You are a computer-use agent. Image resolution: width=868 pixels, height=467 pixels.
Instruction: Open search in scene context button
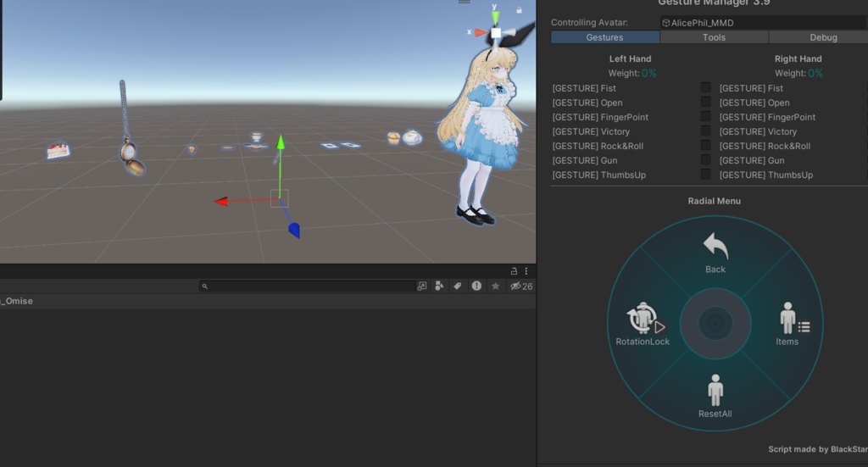tap(422, 286)
